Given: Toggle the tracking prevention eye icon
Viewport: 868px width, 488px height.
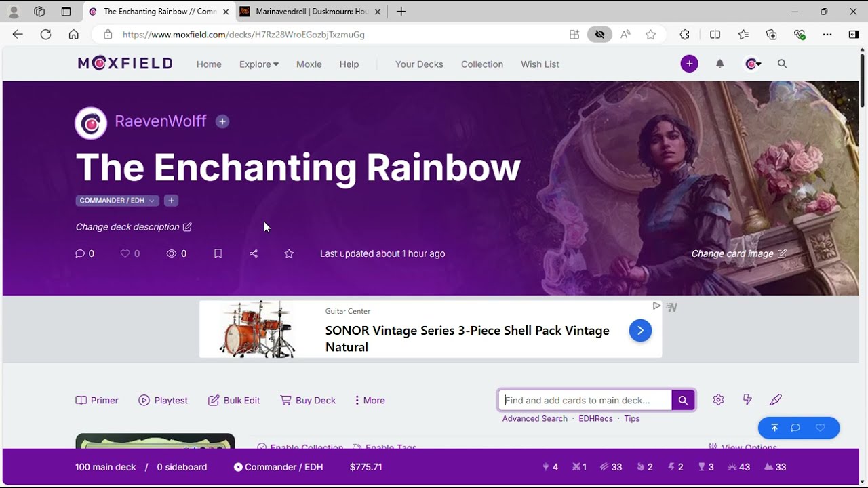Looking at the screenshot, I should click(599, 35).
